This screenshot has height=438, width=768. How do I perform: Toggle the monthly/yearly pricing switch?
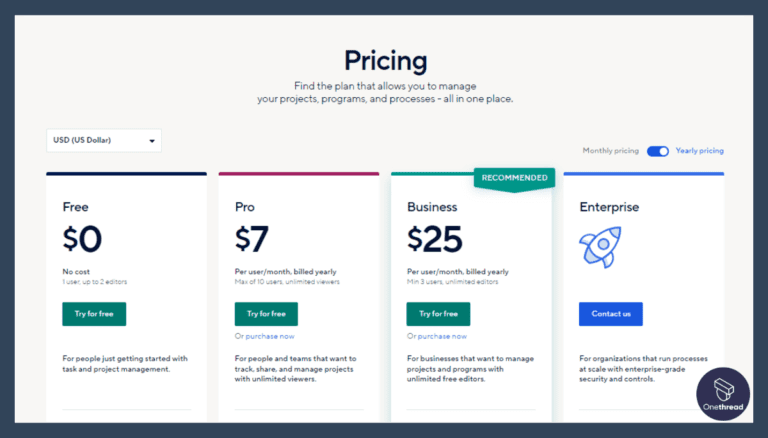(657, 151)
